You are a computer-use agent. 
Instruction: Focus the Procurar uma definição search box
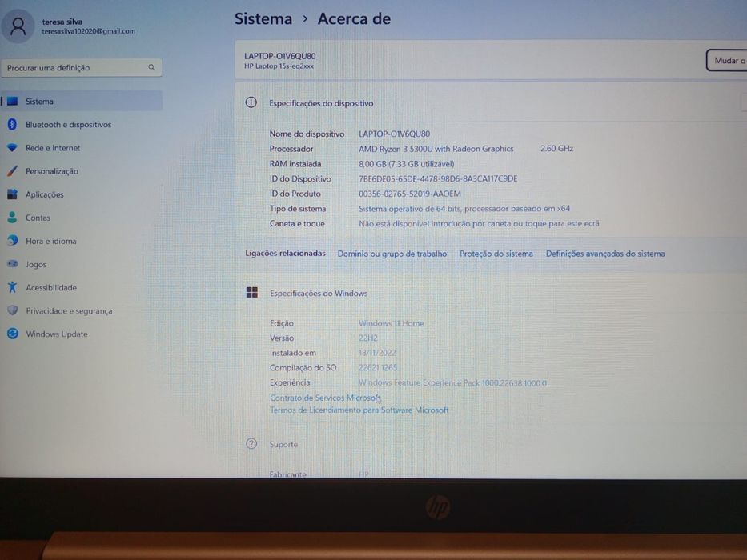pyautogui.click(x=82, y=68)
